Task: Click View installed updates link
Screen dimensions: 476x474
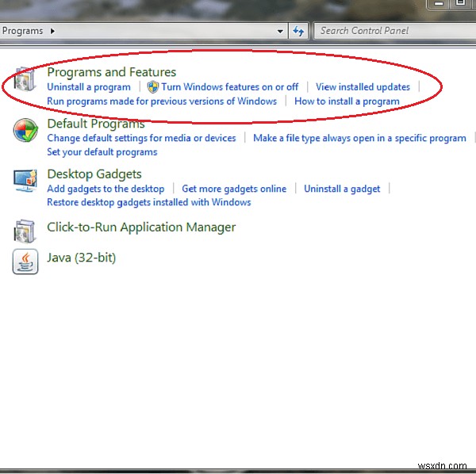Action: tap(363, 87)
